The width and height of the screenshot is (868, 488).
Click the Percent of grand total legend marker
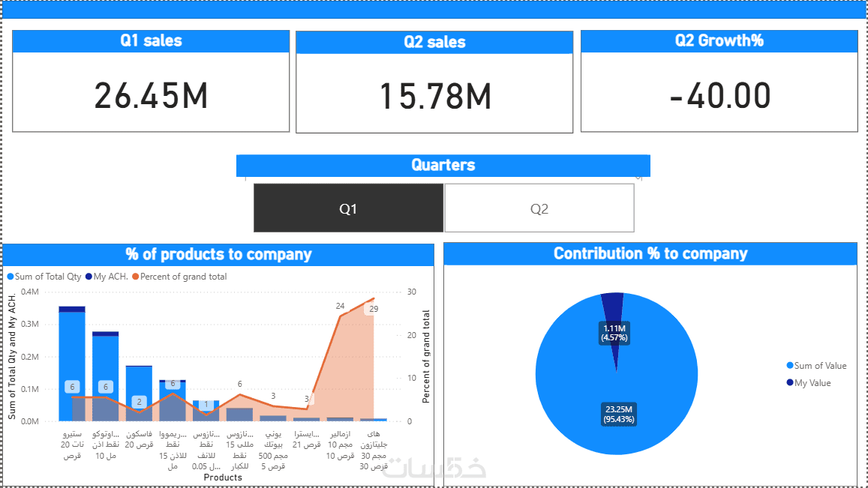[x=135, y=277]
